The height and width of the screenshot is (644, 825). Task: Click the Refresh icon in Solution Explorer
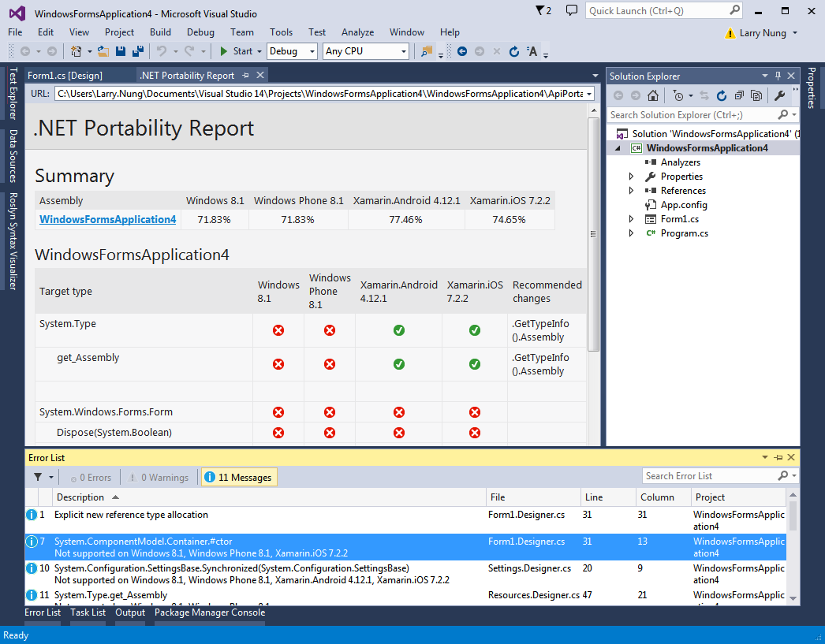tap(722, 95)
